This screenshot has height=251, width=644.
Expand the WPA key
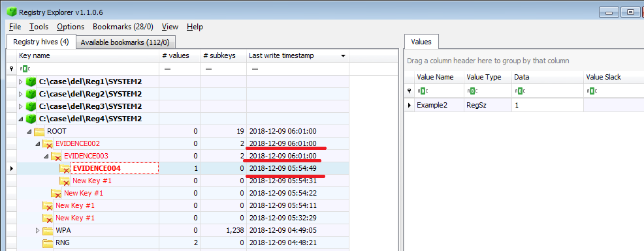tap(38, 231)
